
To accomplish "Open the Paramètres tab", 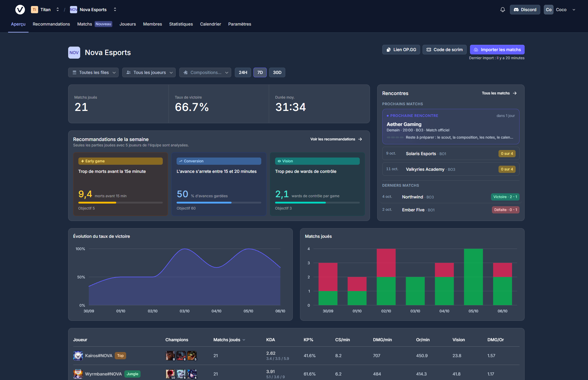I will 240,24.
